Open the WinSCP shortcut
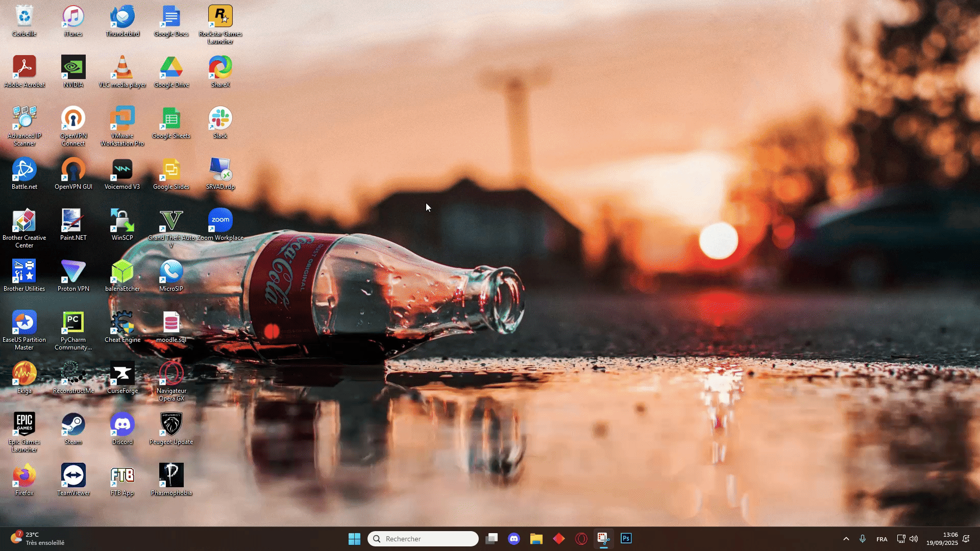This screenshot has height=551, width=980. [x=122, y=221]
